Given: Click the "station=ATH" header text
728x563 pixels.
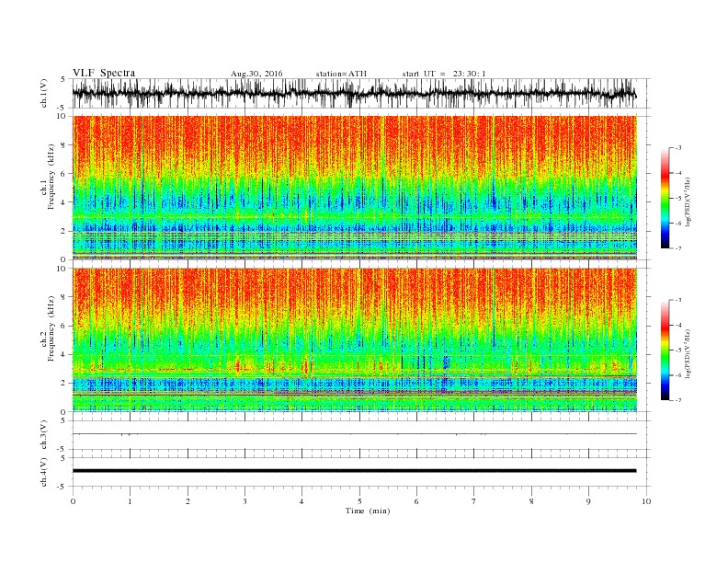Looking at the screenshot, I should coord(341,74).
